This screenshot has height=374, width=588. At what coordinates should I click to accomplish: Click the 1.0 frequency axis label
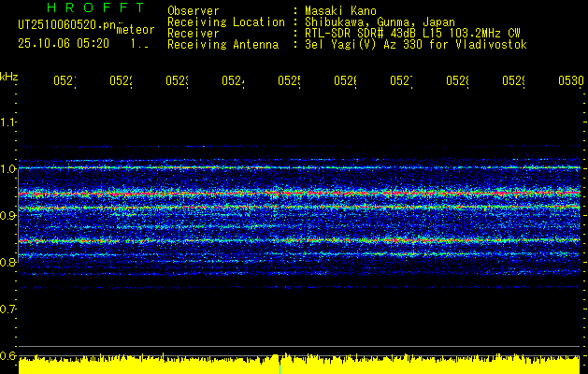coord(7,168)
